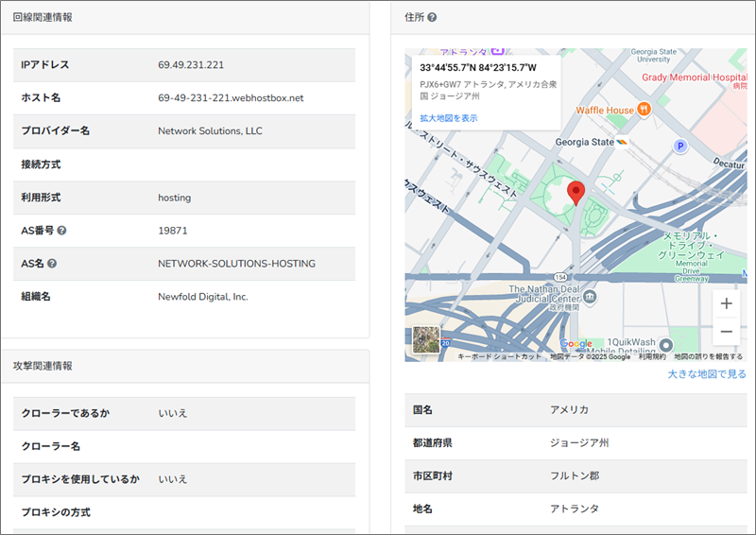
Task: Click the Georgia State University map label
Action: 653,56
